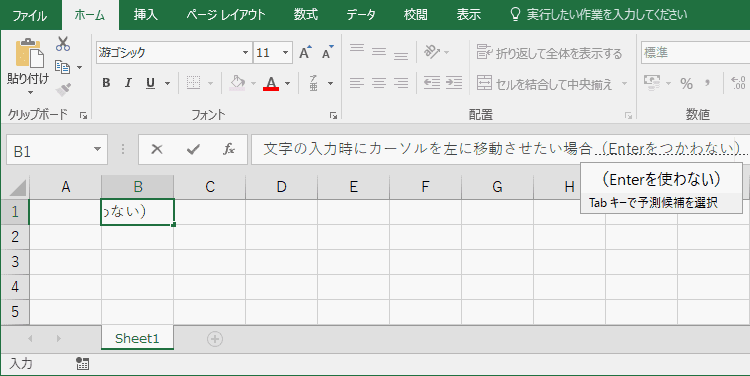This screenshot has height=376, width=750.
Task: Increase font size with large A
Action: click(x=305, y=53)
